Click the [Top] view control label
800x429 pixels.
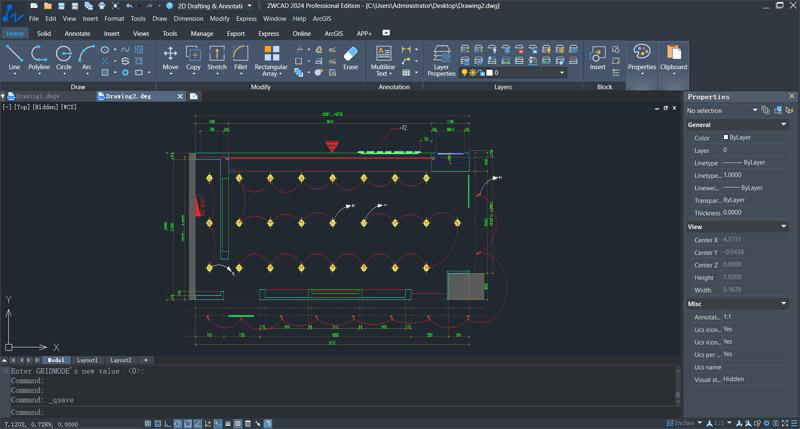click(x=22, y=107)
